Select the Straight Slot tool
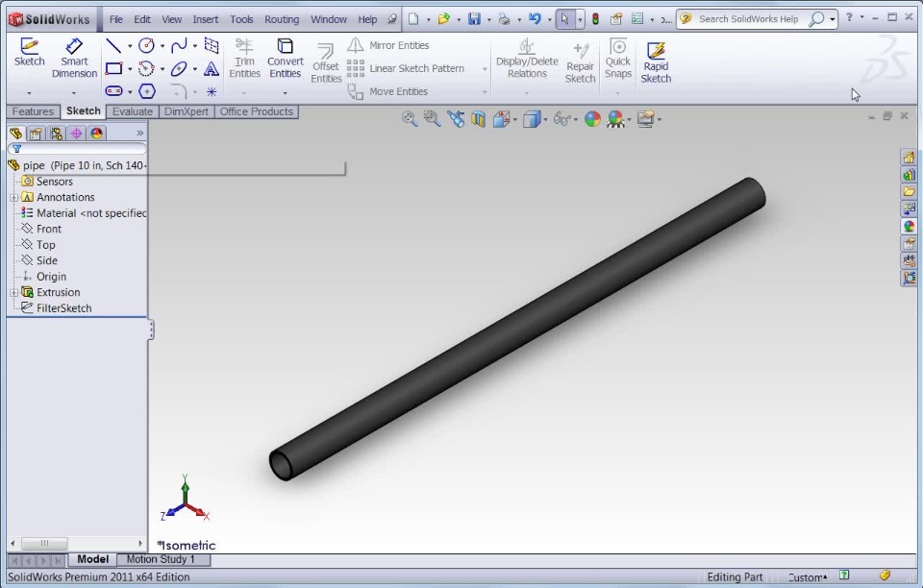The width and height of the screenshot is (923, 588). 113,91
